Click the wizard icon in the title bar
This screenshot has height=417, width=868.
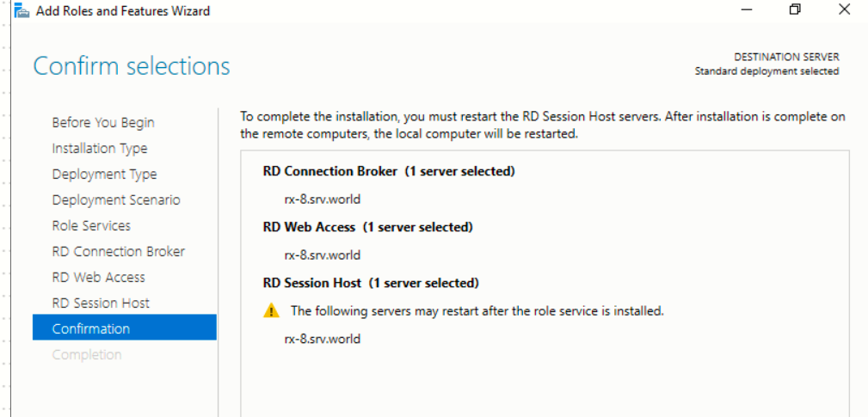(23, 11)
